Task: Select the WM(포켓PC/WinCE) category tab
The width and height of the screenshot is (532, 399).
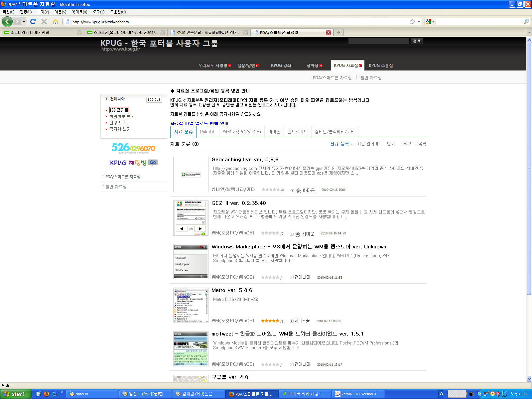Action: tap(242, 132)
